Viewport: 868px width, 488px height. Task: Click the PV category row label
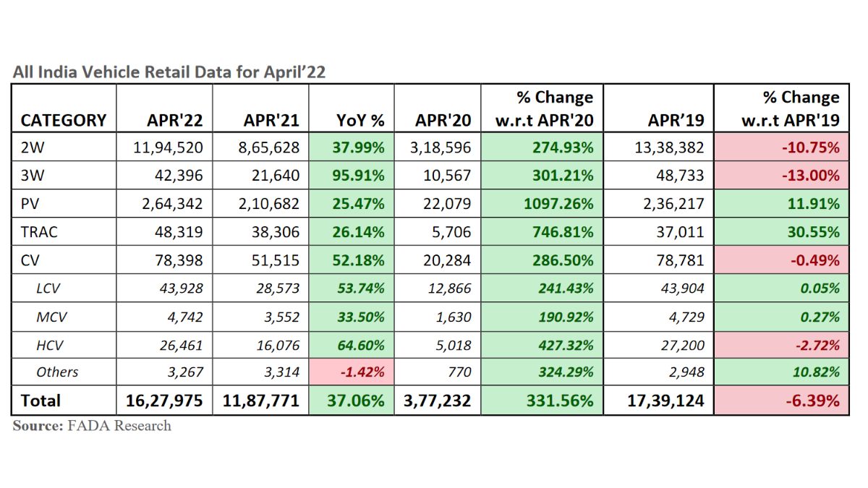pyautogui.click(x=30, y=204)
